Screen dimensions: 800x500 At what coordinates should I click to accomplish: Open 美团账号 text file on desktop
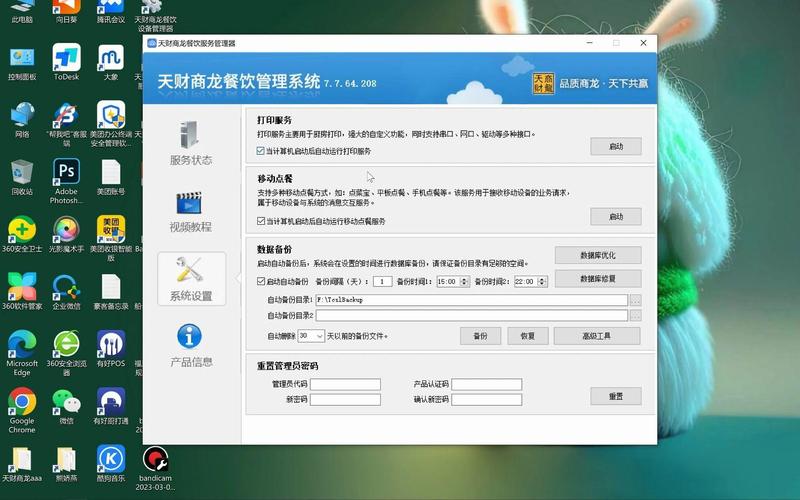111,177
